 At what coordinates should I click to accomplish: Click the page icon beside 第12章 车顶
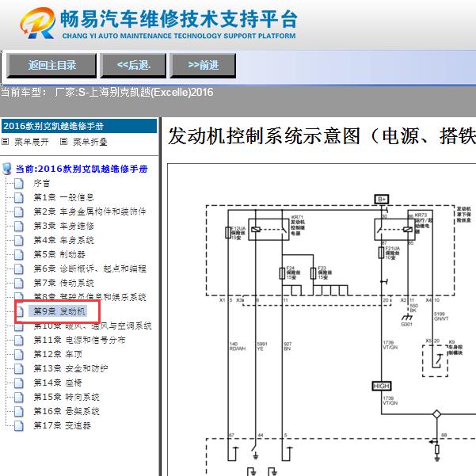(x=18, y=354)
